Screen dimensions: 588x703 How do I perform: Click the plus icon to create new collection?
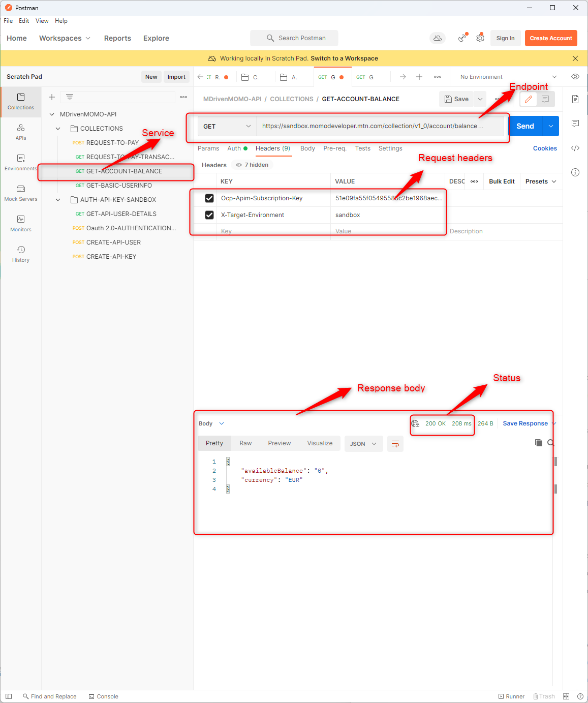click(52, 97)
